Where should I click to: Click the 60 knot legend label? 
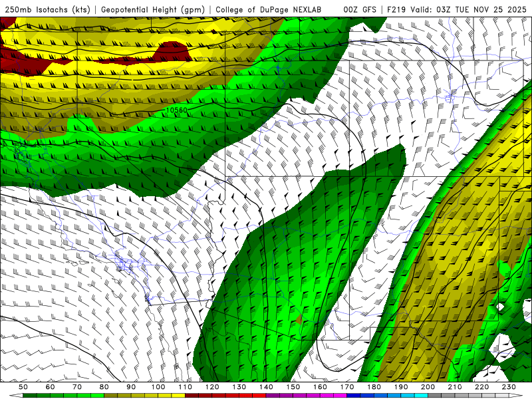pyautogui.click(x=51, y=387)
